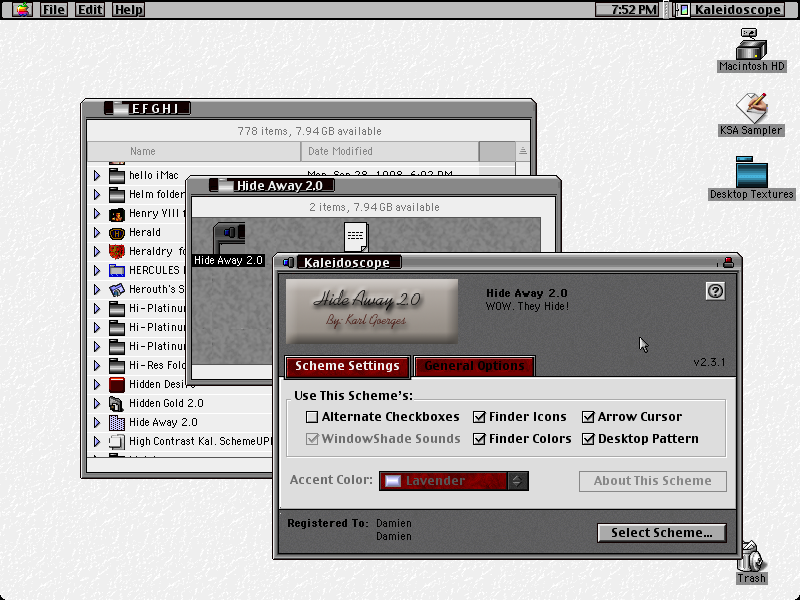Click the Select Scheme... button
The width and height of the screenshot is (800, 600).
pyautogui.click(x=662, y=533)
